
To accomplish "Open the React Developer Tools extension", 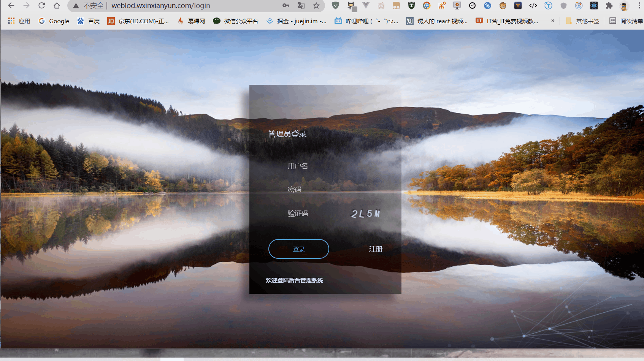I will coord(593,6).
